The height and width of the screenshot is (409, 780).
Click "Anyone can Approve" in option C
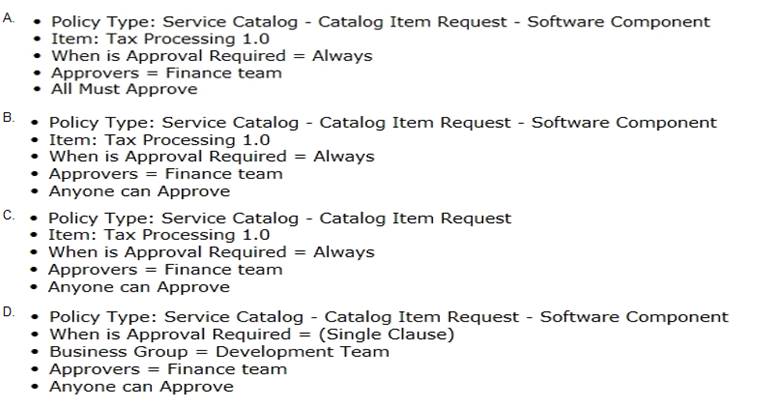point(139,287)
